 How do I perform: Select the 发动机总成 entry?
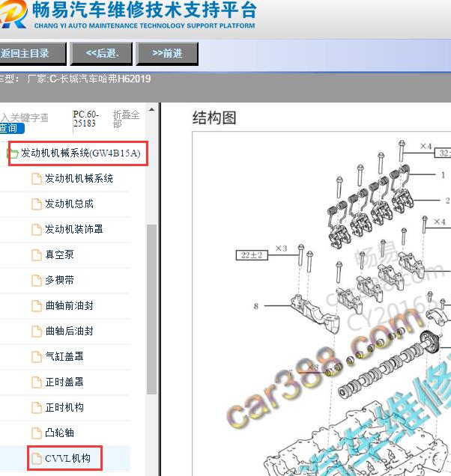pyautogui.click(x=69, y=204)
